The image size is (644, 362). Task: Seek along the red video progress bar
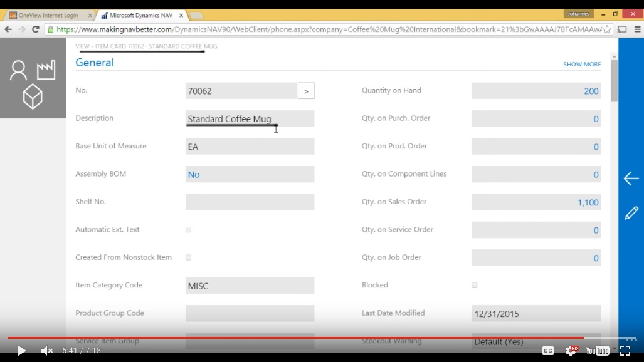[x=295, y=338]
